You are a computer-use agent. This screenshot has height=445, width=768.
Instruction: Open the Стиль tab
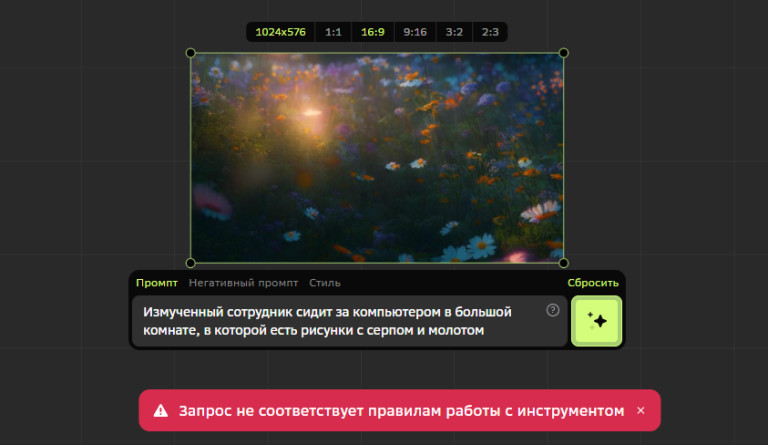(x=325, y=283)
